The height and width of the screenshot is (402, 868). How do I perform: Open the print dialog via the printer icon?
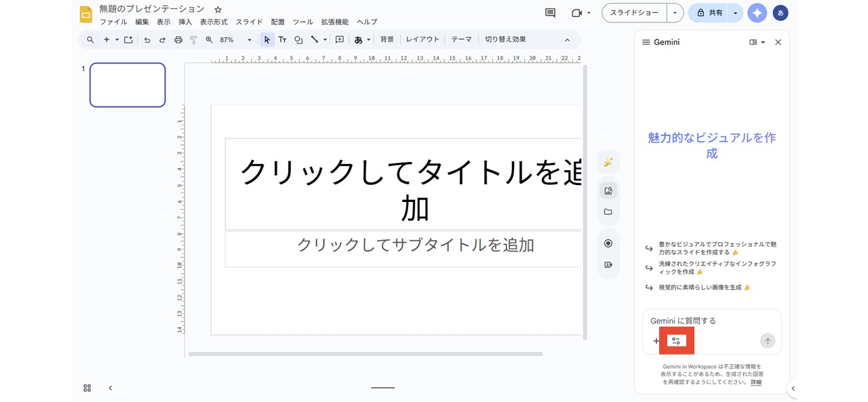178,39
